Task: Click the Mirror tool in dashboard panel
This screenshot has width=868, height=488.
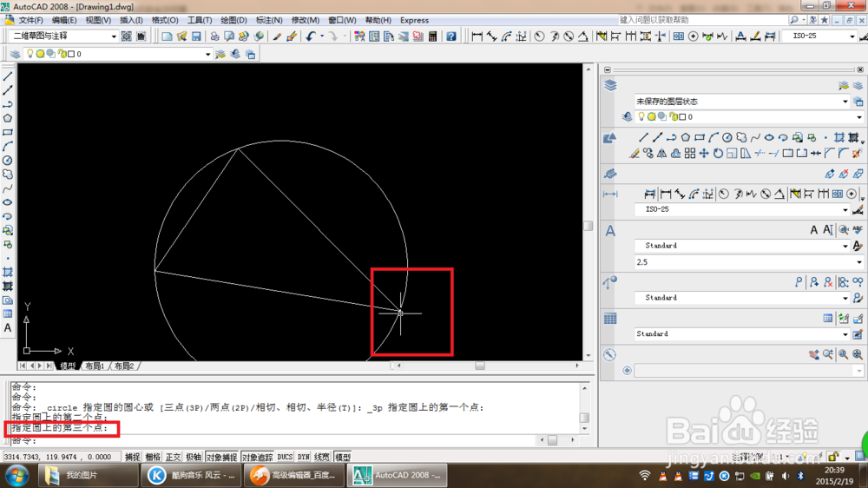Action: point(661,154)
